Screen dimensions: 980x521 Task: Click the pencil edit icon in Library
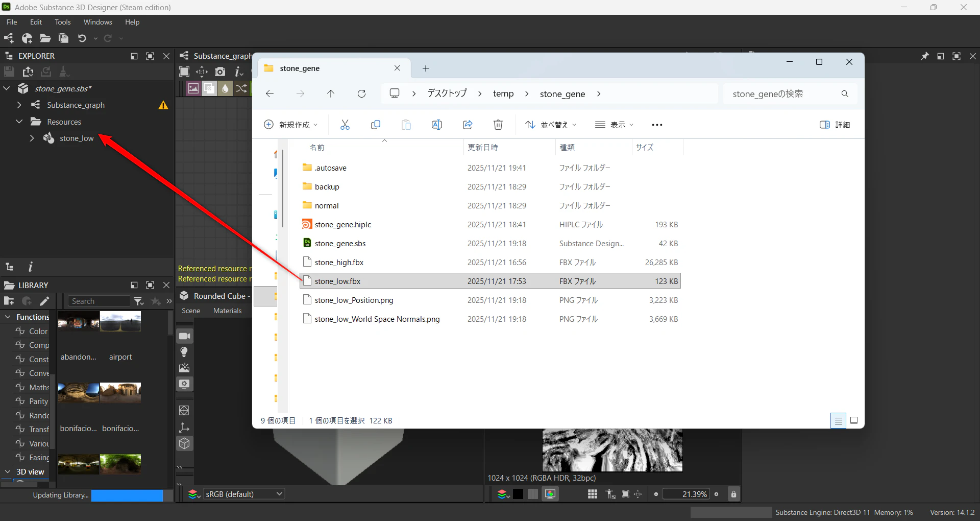coord(44,301)
